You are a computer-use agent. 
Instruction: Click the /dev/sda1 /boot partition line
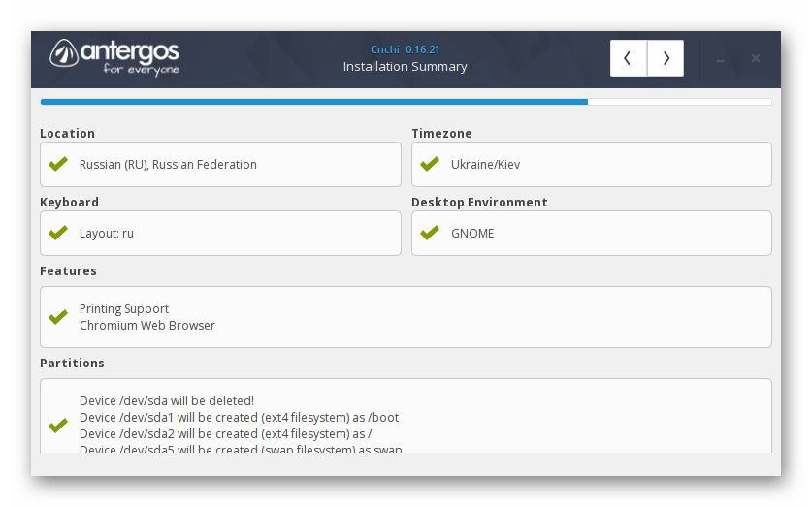click(239, 418)
